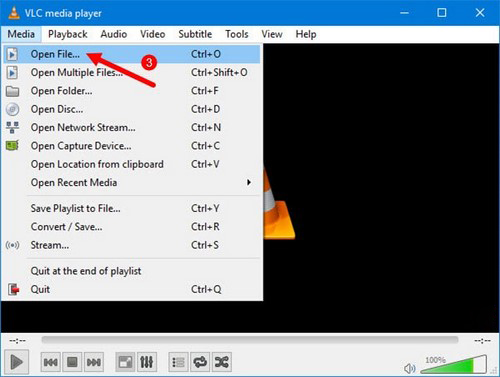Click the elapsed time label at left

17,340
